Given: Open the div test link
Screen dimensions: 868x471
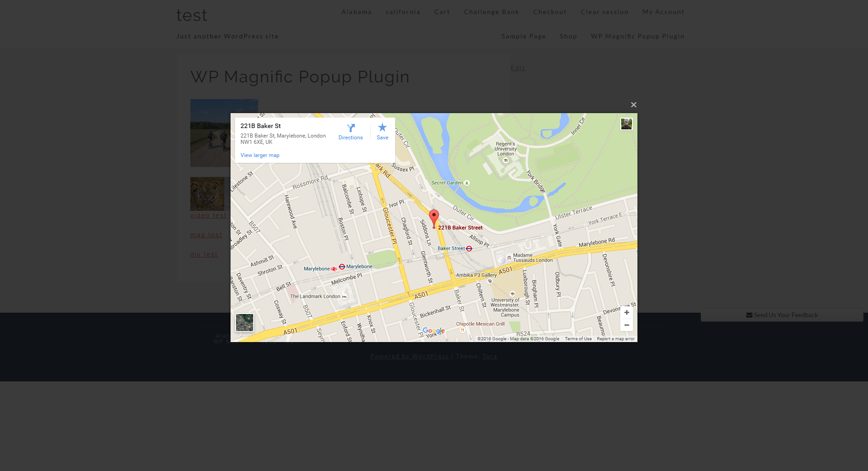Looking at the screenshot, I should pos(204,254).
